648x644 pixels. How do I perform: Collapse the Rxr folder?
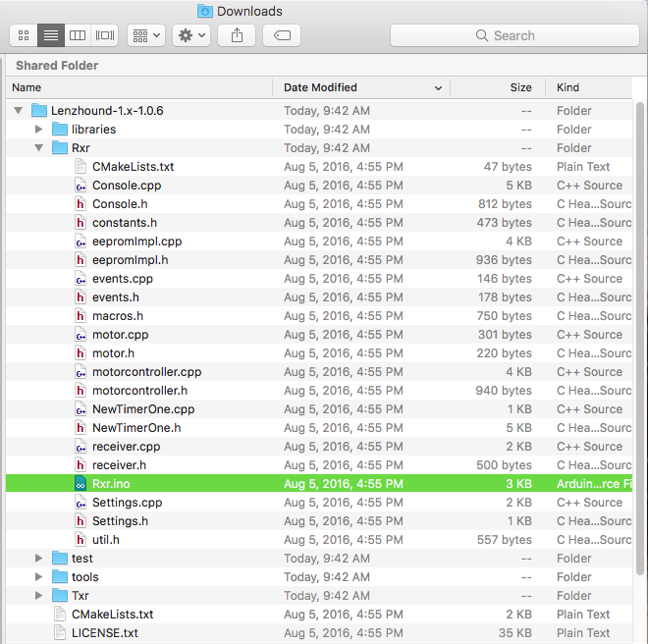click(39, 148)
